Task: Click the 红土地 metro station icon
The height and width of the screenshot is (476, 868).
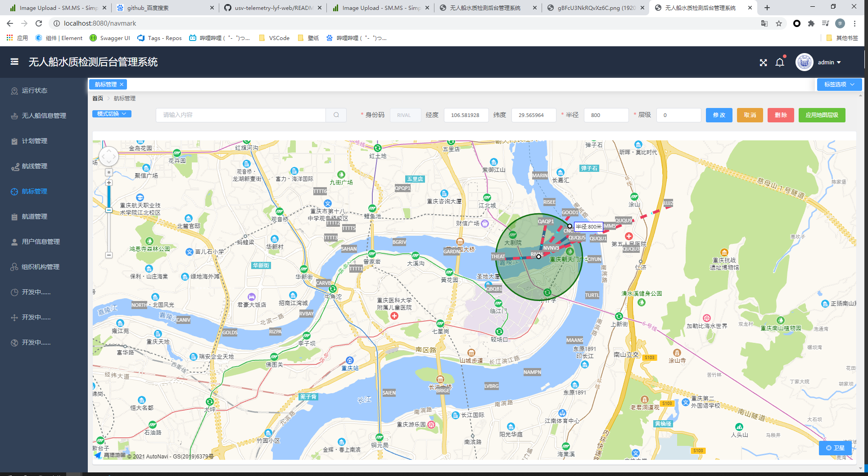Action: 378,148
